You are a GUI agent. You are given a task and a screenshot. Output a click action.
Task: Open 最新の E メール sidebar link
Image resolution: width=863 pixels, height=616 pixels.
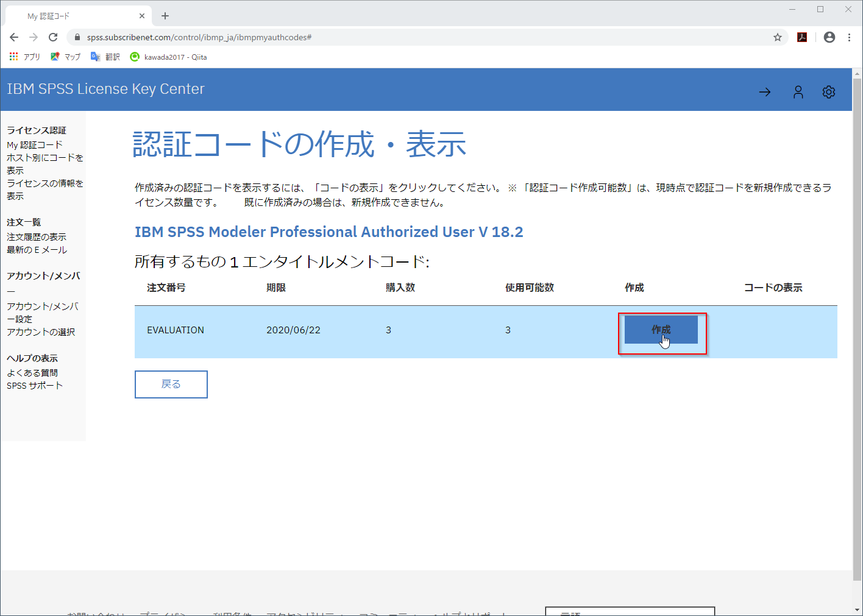37,250
